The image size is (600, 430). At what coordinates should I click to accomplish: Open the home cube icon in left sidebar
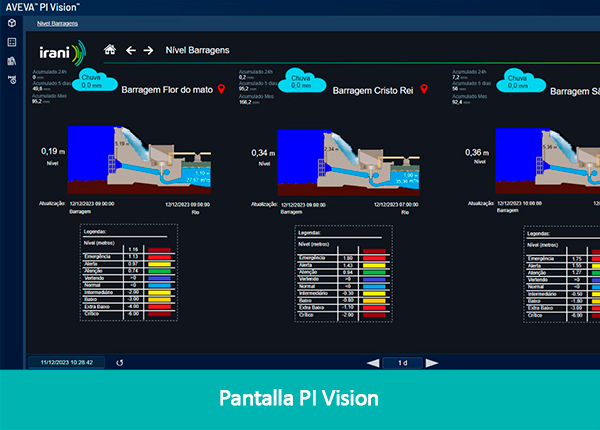pyautogui.click(x=12, y=23)
